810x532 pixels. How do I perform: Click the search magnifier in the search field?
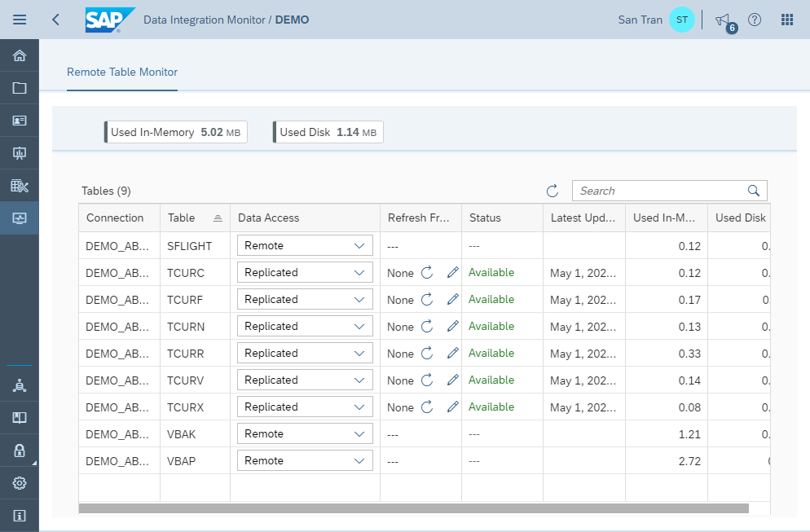pos(753,190)
